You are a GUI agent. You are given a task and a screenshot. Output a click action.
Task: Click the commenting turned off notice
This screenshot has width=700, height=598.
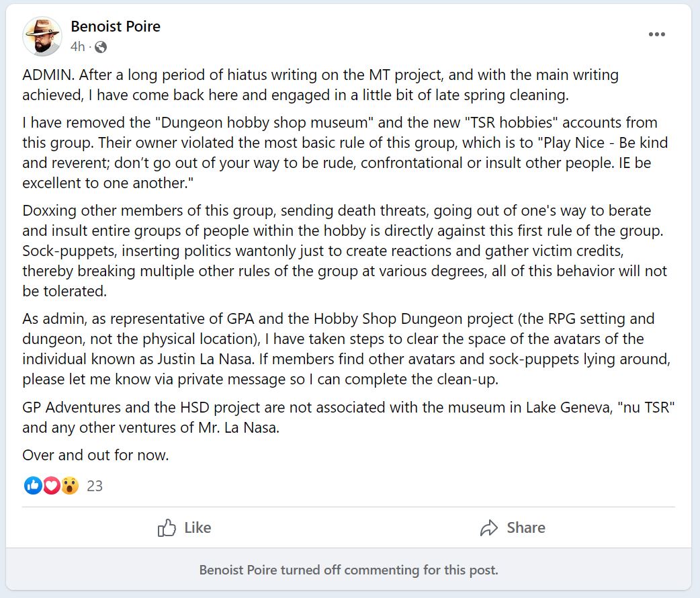point(349,570)
